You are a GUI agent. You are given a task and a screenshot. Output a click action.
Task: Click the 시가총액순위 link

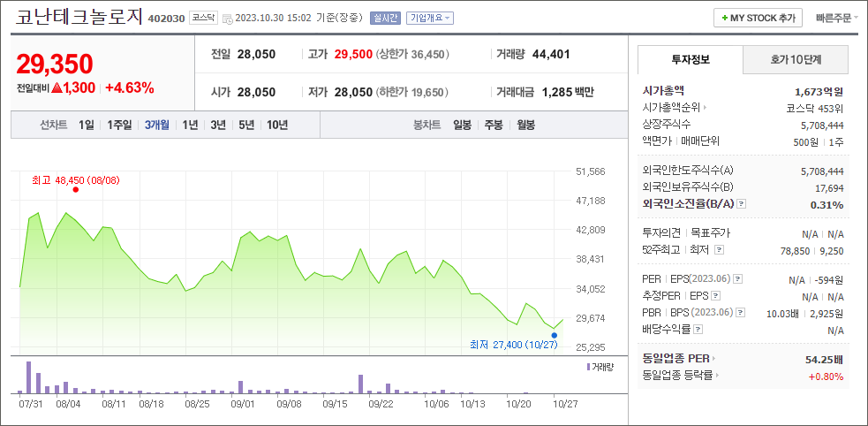tap(671, 108)
